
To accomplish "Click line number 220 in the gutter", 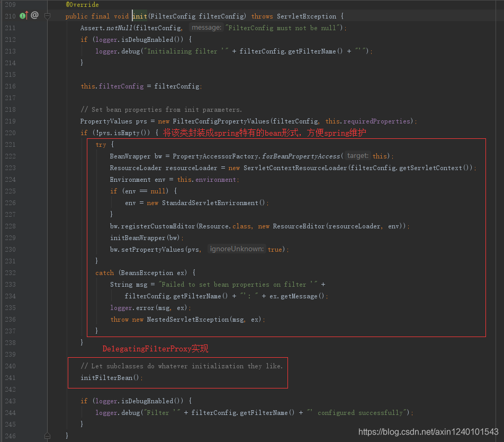I will (10, 133).
